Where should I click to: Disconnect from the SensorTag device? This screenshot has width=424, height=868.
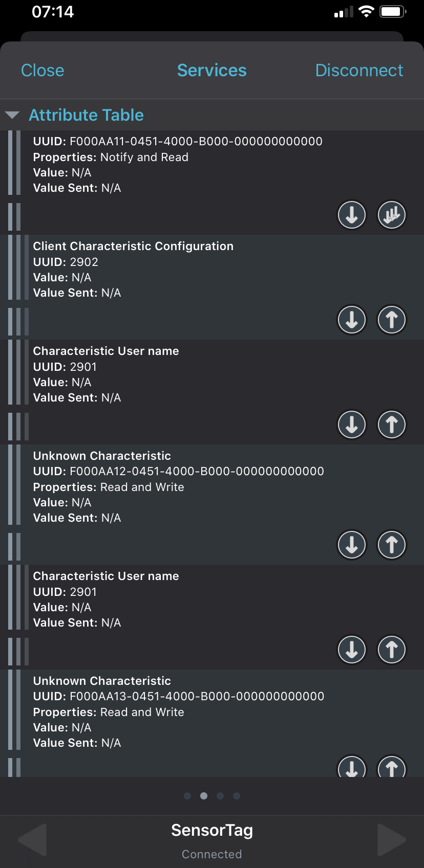pyautogui.click(x=359, y=71)
